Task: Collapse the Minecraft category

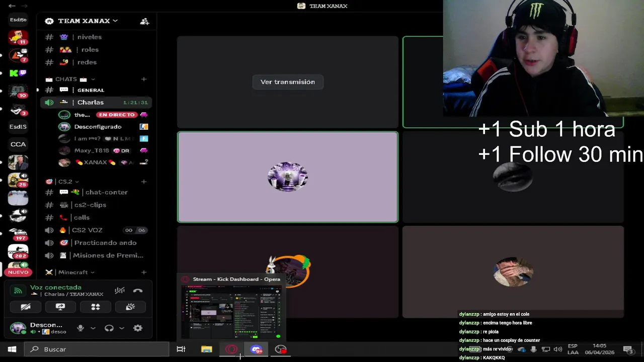Action: point(70,272)
